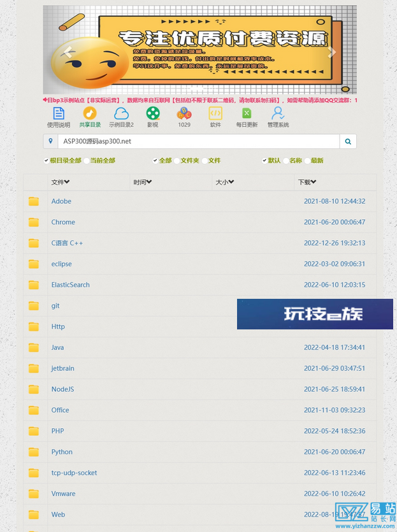Click timestamp 2022-04-18 17:34:41
Image resolution: width=397 pixels, height=532 pixels.
coord(335,348)
